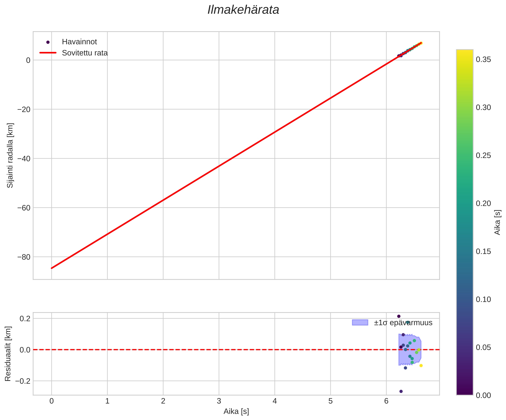Click the Residuaalit [km] axis label
The width and height of the screenshot is (506, 420).
point(8,354)
